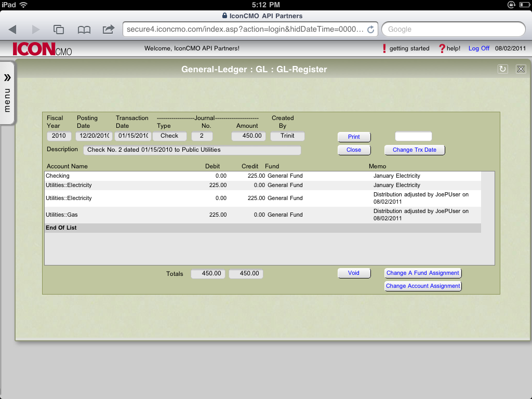Reload the page using the address bar refresh icon

pyautogui.click(x=370, y=29)
